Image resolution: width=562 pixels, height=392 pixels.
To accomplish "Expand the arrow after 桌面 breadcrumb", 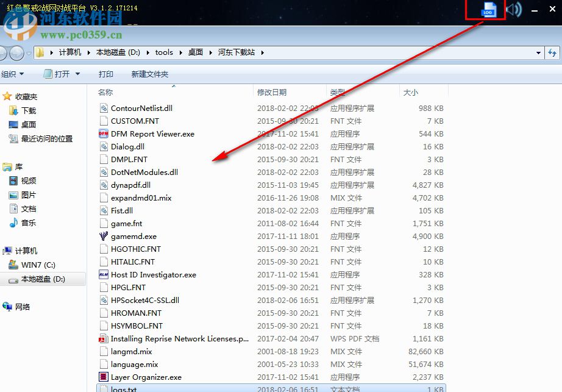I will tap(210, 52).
